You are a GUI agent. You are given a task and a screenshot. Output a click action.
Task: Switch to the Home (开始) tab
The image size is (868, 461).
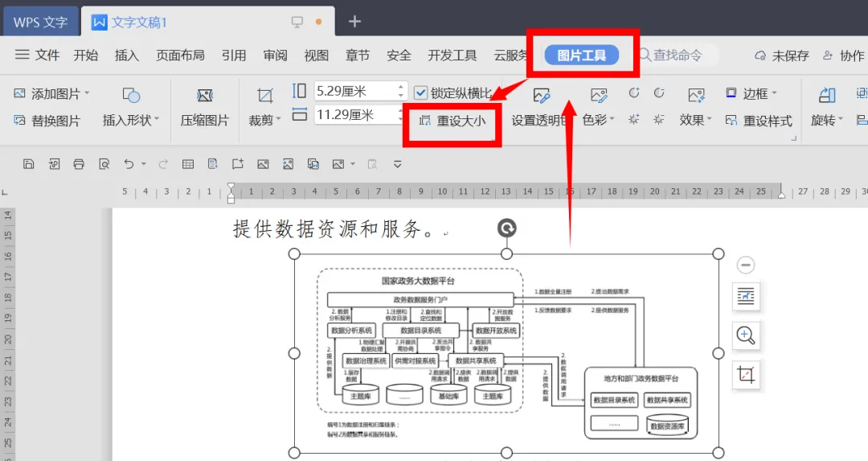click(86, 55)
